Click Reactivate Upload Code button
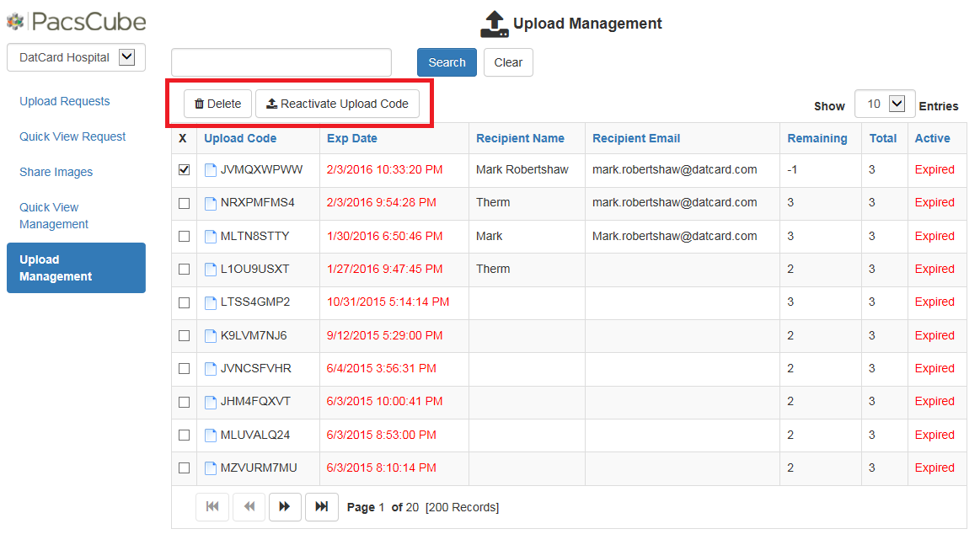The height and width of the screenshot is (545, 980). [x=338, y=104]
